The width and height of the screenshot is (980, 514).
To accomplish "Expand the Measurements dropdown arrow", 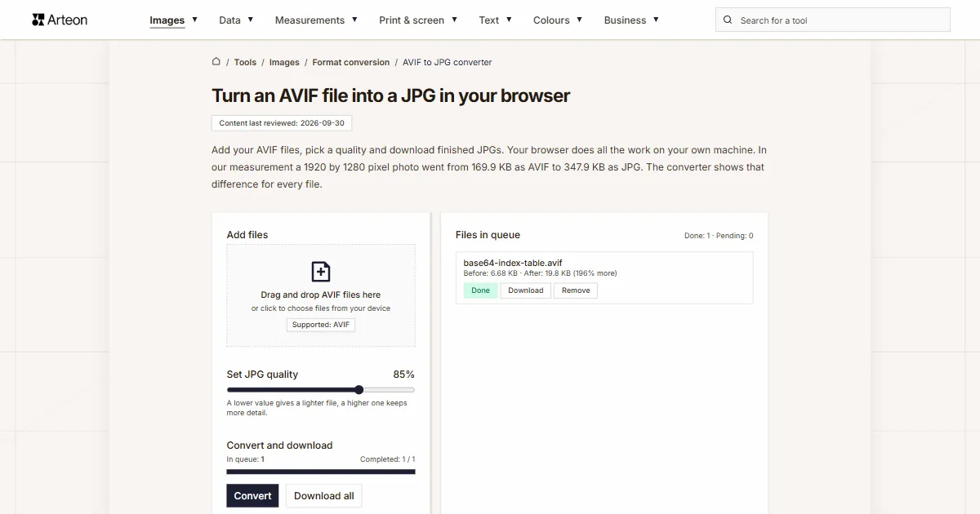I will tap(354, 20).
